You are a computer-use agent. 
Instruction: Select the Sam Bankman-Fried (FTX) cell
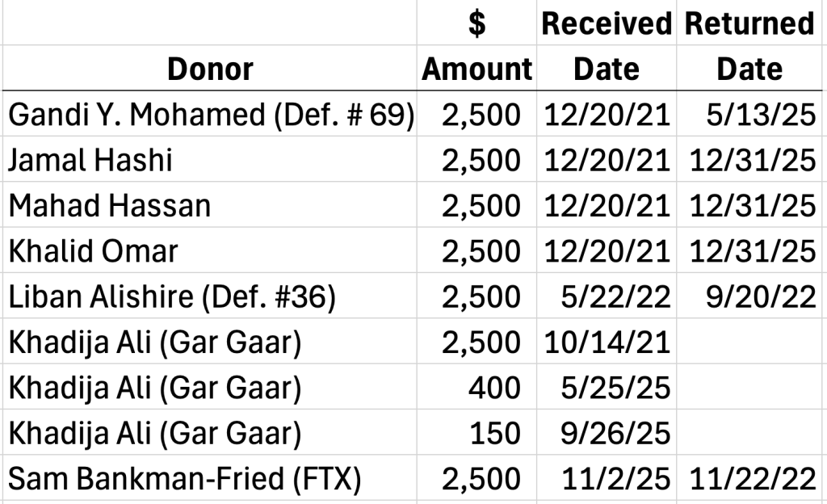pyautogui.click(x=210, y=477)
